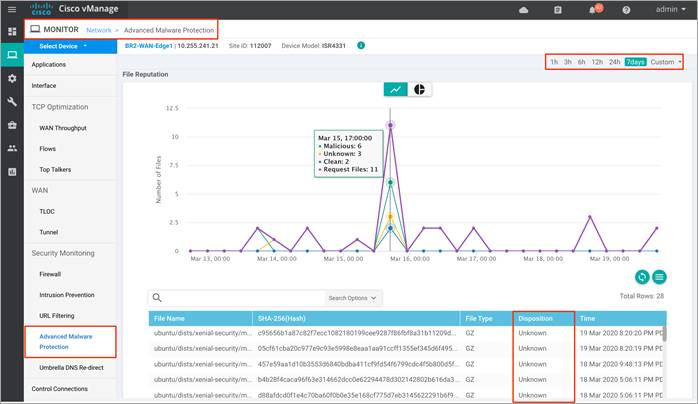
Task: Click hash cell starting with 457e59aa1d10
Action: point(357,364)
